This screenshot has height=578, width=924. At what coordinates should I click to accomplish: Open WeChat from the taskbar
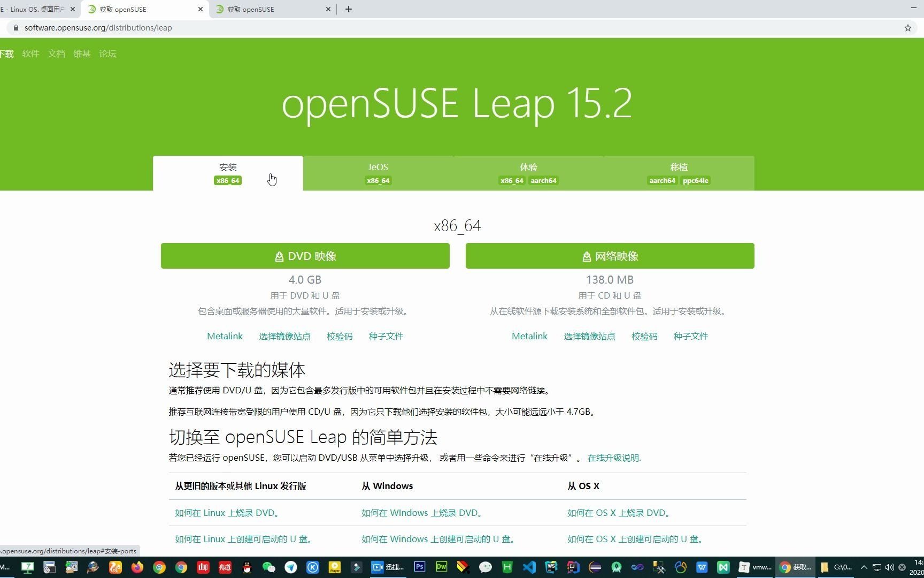click(269, 567)
